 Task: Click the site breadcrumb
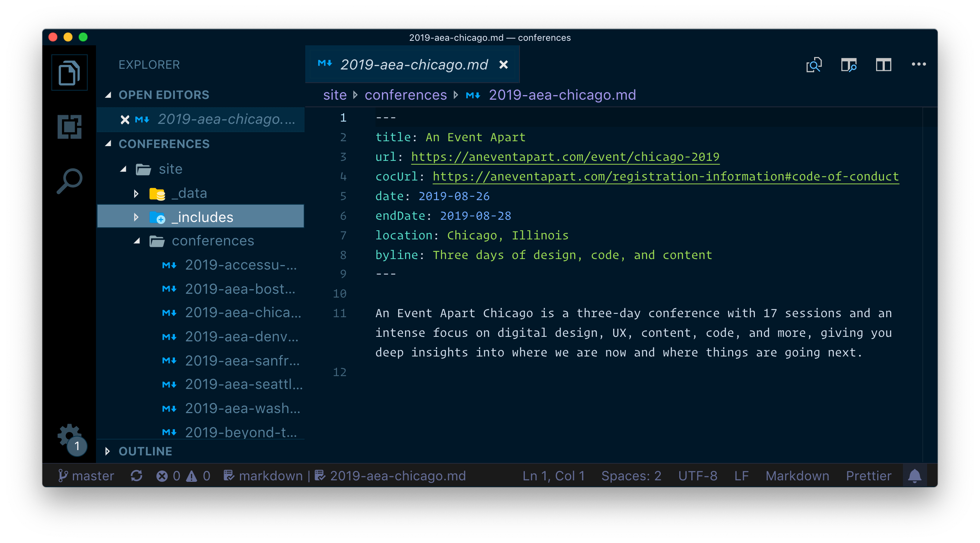(x=335, y=95)
